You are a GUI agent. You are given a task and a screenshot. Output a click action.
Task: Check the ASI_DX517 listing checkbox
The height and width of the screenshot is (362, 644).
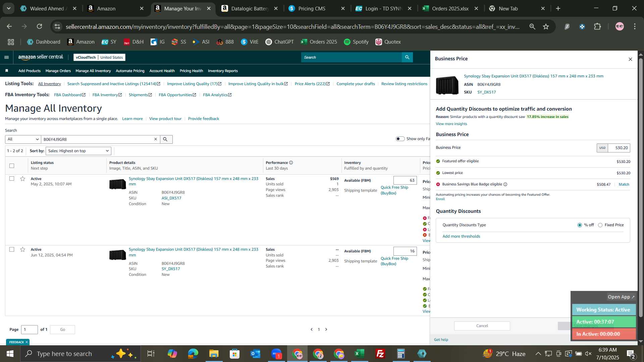coord(12,179)
